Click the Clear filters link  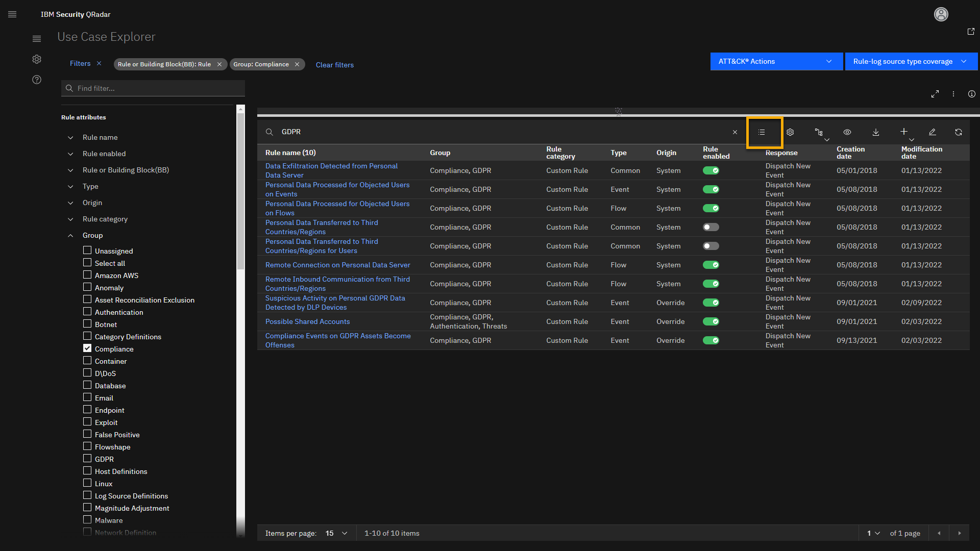click(335, 65)
